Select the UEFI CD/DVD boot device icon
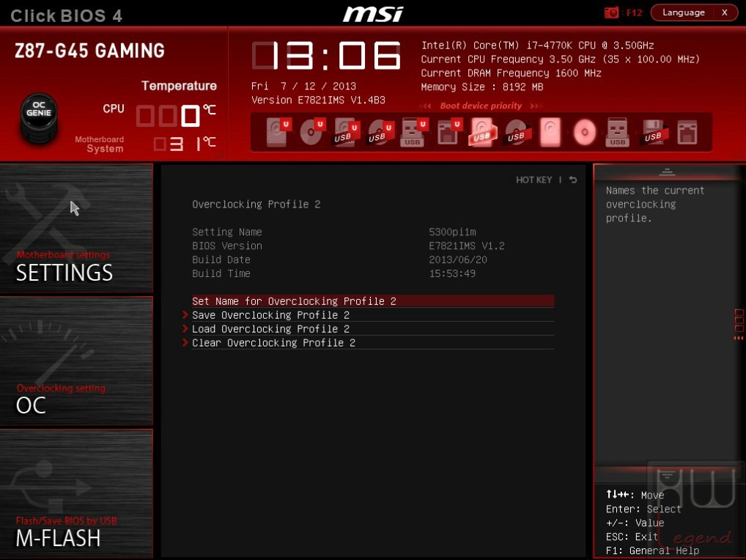The width and height of the screenshot is (746, 560). coord(311,132)
